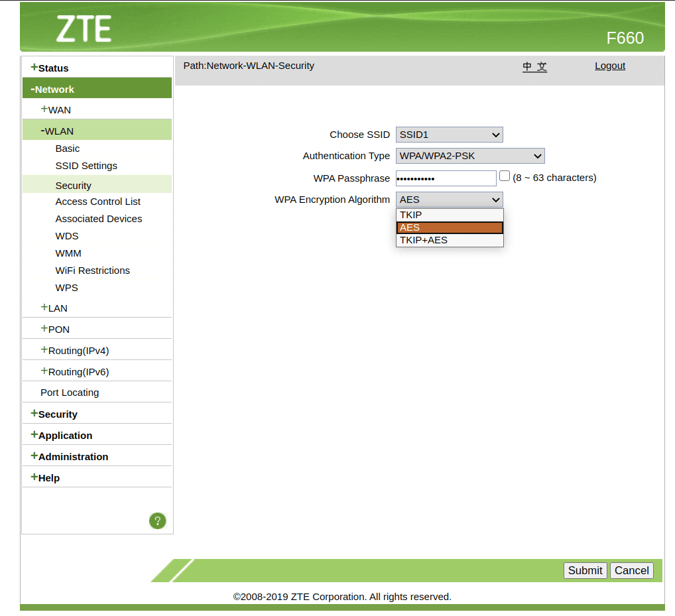Open the WMM page
Image resolution: width=675 pixels, height=616 pixels.
(68, 253)
